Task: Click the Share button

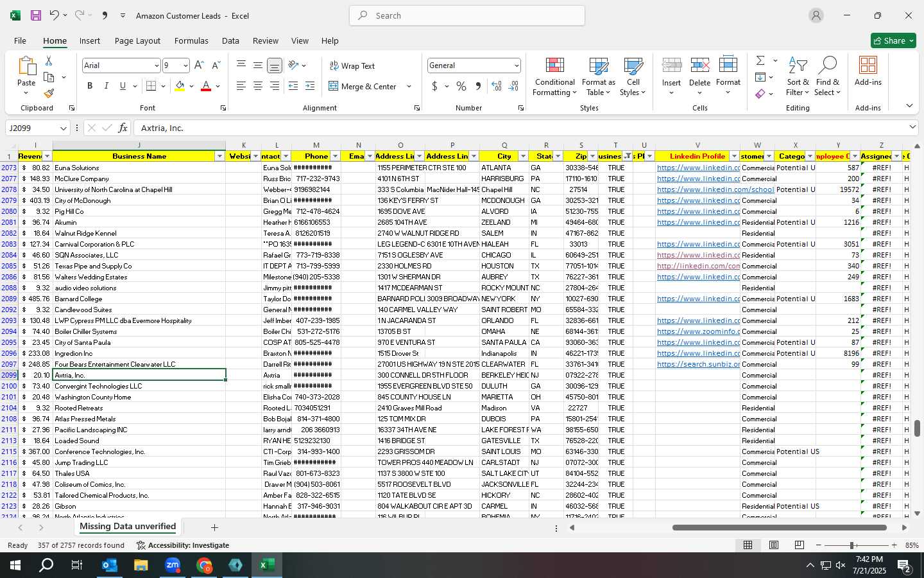Action: [893, 40]
